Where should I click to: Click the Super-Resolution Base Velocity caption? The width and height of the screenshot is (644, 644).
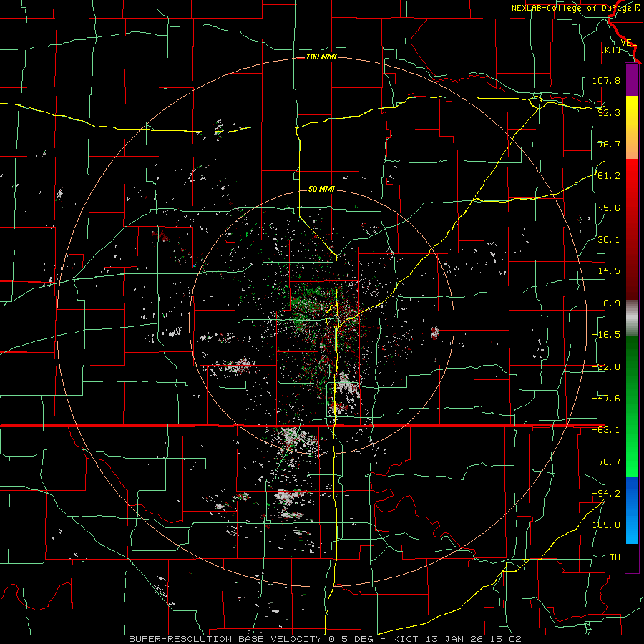(x=326, y=639)
